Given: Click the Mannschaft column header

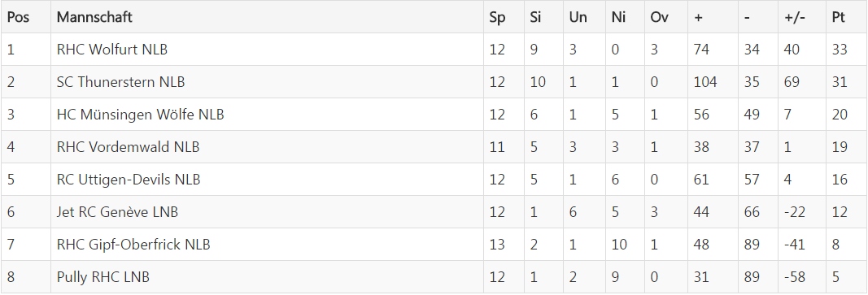Looking at the screenshot, I should tap(94, 17).
